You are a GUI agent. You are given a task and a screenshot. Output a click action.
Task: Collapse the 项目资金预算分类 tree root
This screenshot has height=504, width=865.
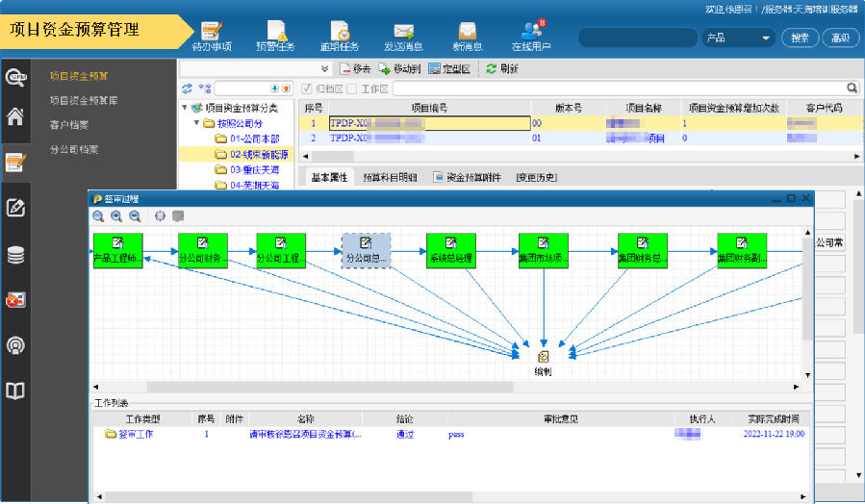tap(185, 108)
